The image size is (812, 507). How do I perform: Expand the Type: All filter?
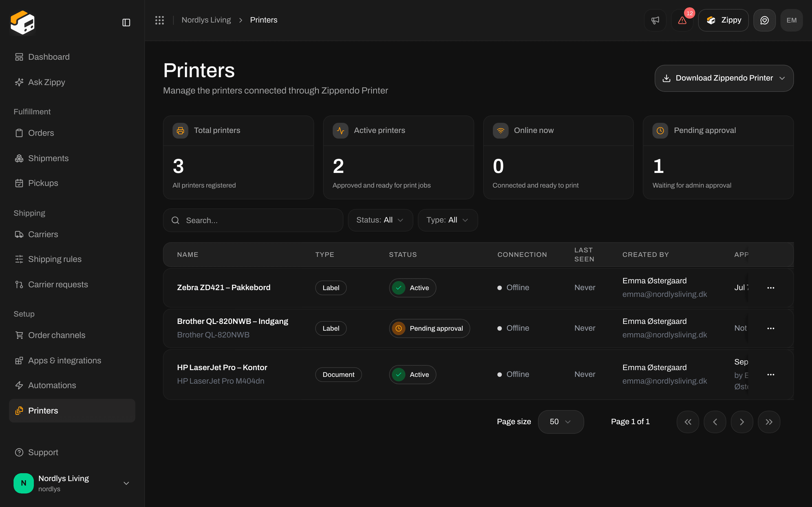[x=448, y=220]
